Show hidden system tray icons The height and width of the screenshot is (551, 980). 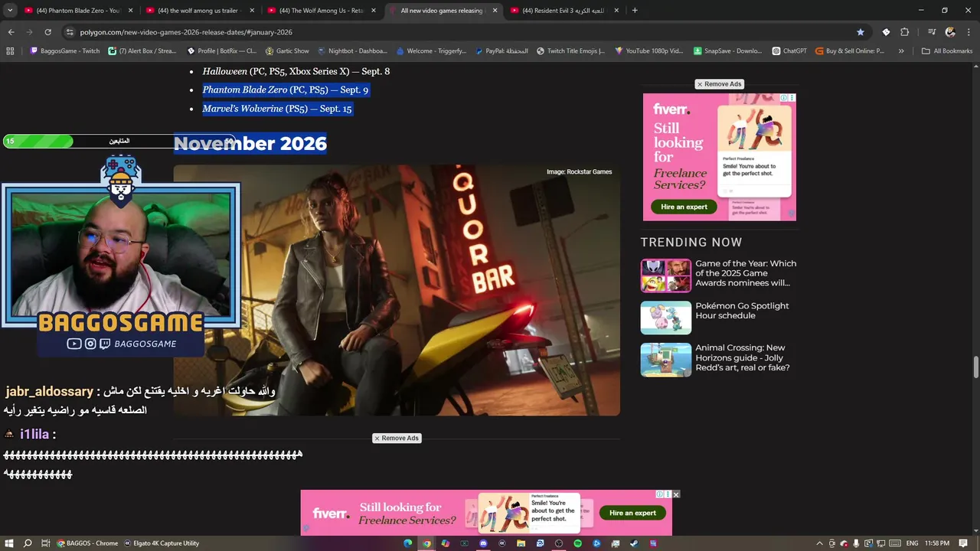click(x=820, y=543)
